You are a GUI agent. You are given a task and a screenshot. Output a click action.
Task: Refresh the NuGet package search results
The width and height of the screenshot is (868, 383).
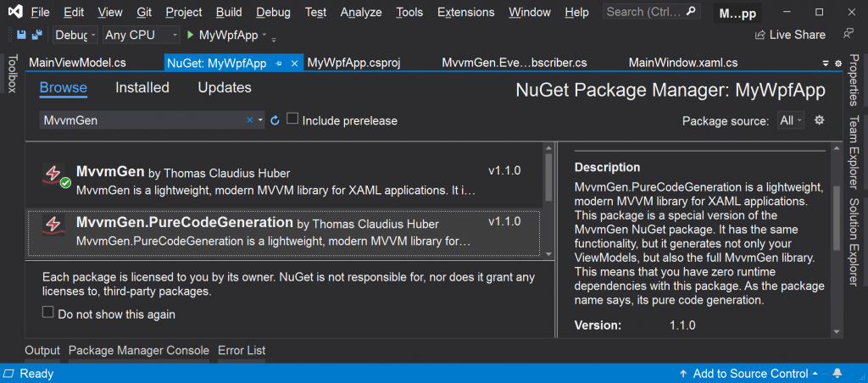click(275, 120)
